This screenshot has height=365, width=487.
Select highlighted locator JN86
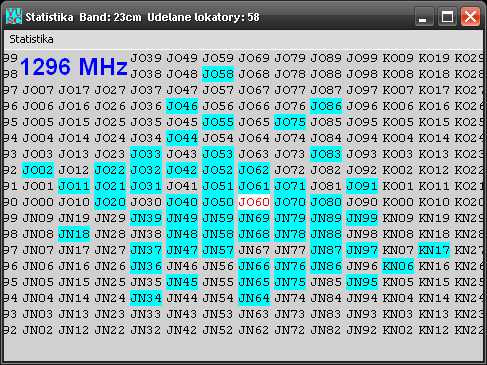pyautogui.click(x=326, y=266)
